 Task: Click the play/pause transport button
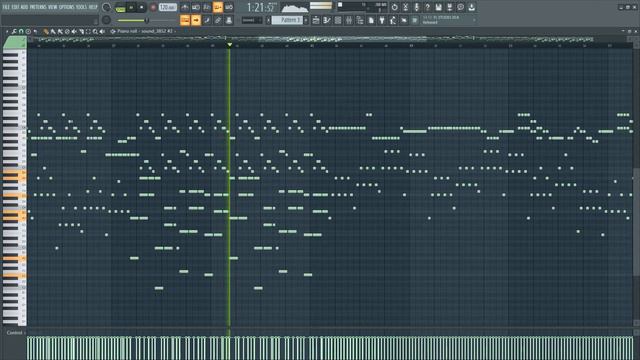pyautogui.click(x=131, y=7)
